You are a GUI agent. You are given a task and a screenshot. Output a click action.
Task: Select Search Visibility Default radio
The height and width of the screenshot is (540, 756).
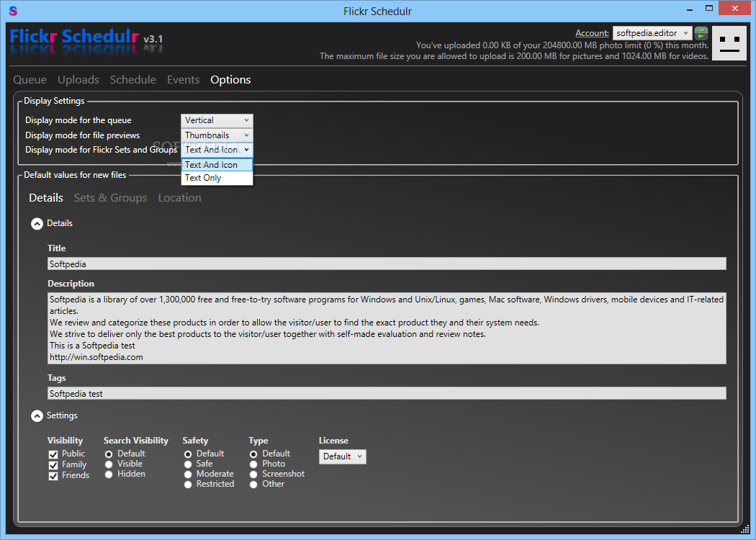tap(109, 454)
